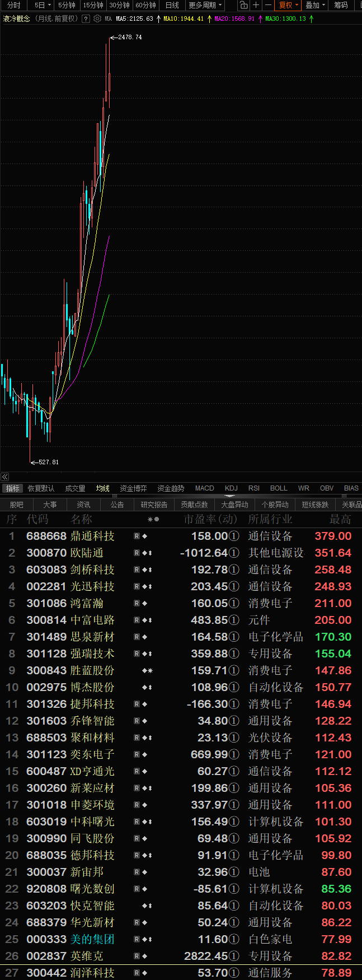The image size is (362, 980).
Task: Click R badge in 中科曙光 row
Action: click(x=137, y=822)
